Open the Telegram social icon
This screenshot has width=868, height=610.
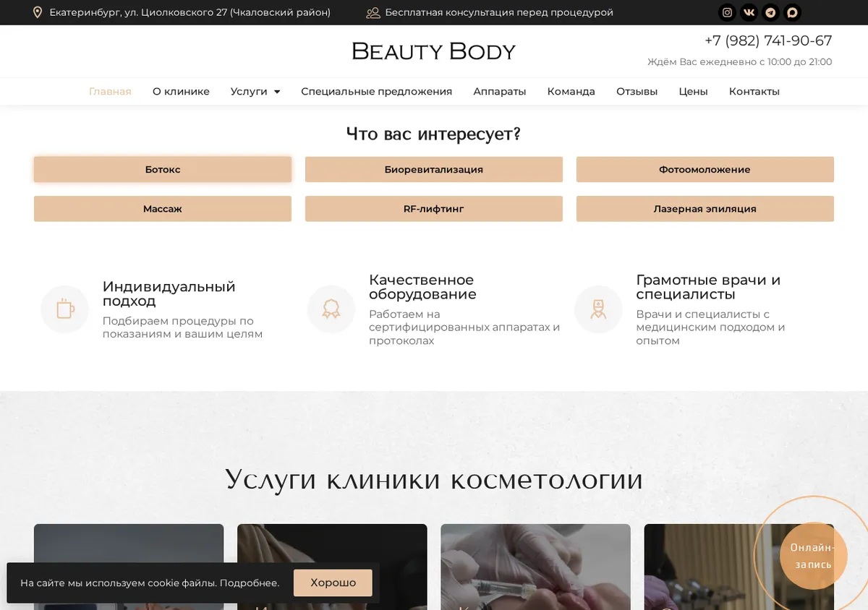point(771,12)
